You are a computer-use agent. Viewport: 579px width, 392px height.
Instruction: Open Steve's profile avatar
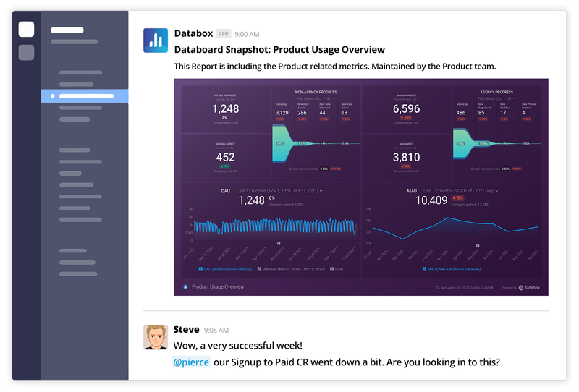point(156,337)
